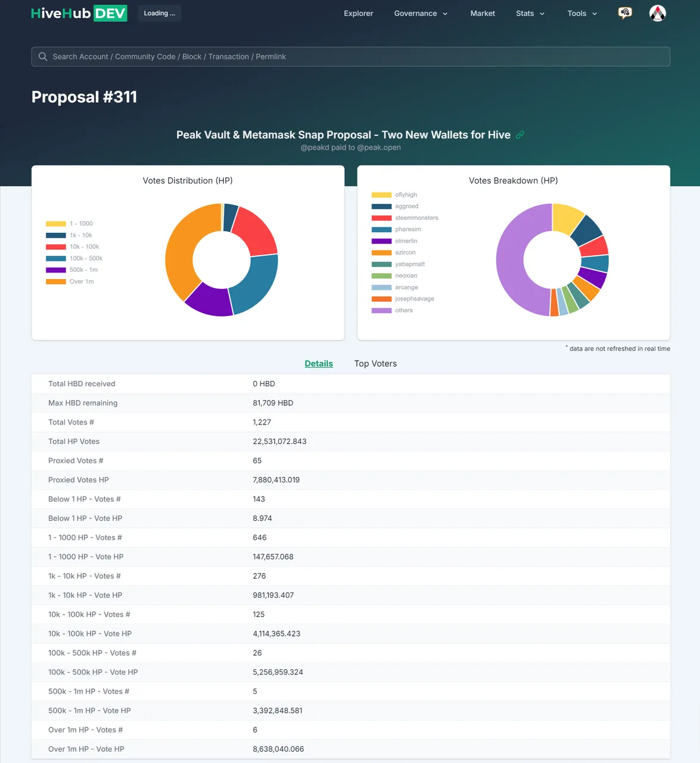Select the Proxied Votes HP value 7,880,413.019
This screenshot has height=763, width=700.
click(276, 480)
